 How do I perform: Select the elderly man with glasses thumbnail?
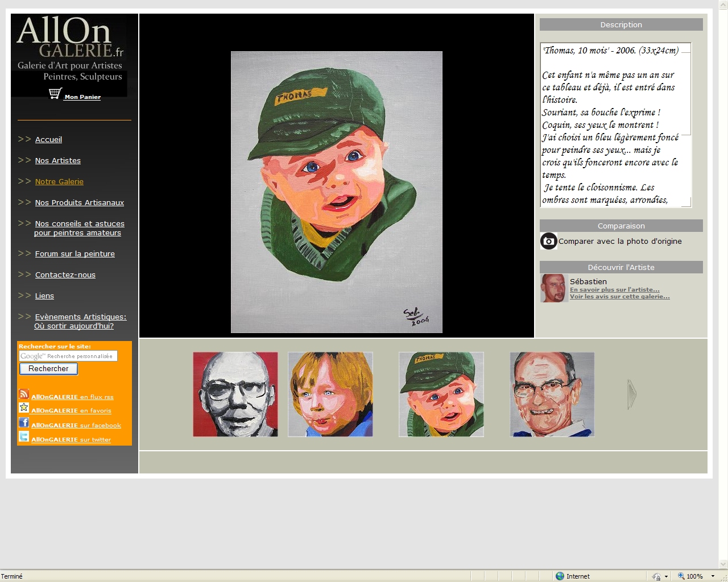(x=552, y=394)
